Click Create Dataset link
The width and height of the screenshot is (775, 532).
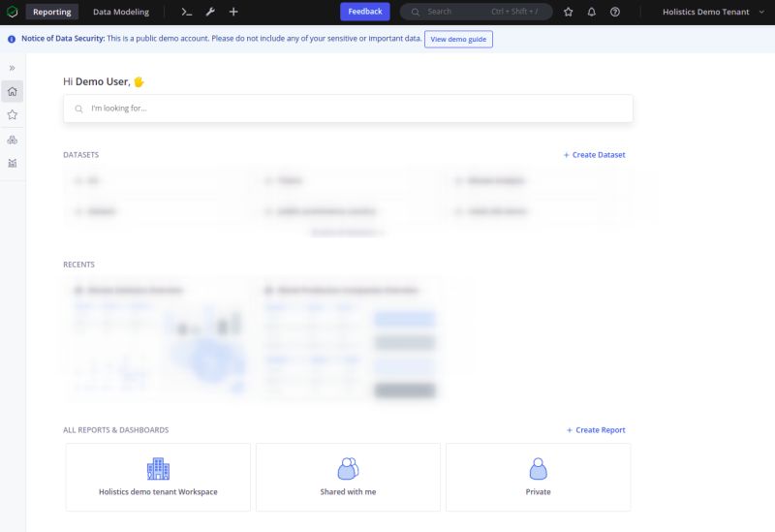point(595,155)
